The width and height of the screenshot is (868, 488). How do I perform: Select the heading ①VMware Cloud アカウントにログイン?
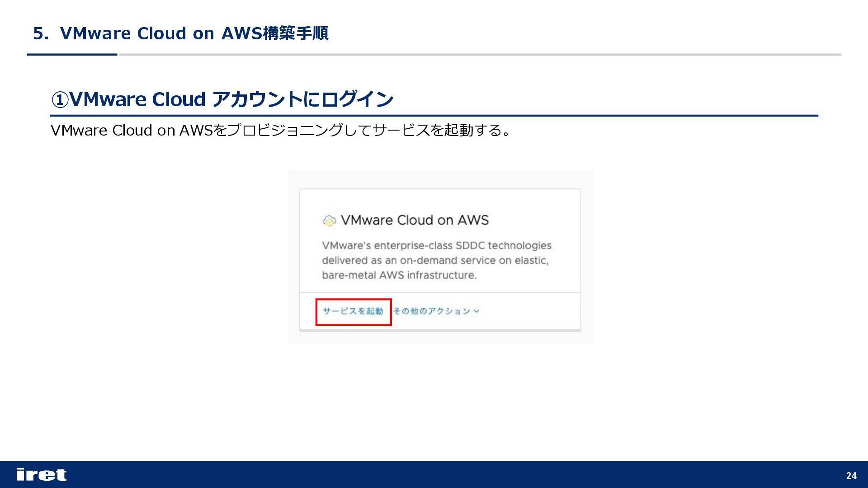pos(222,99)
